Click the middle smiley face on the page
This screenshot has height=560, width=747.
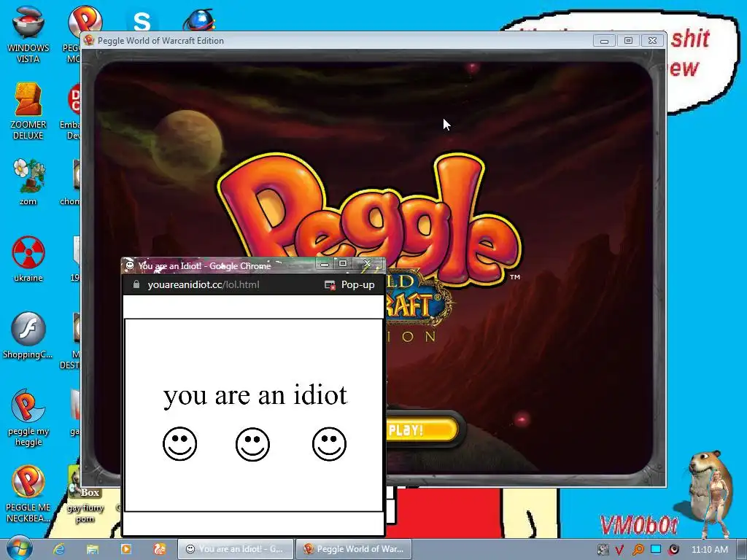point(252,444)
